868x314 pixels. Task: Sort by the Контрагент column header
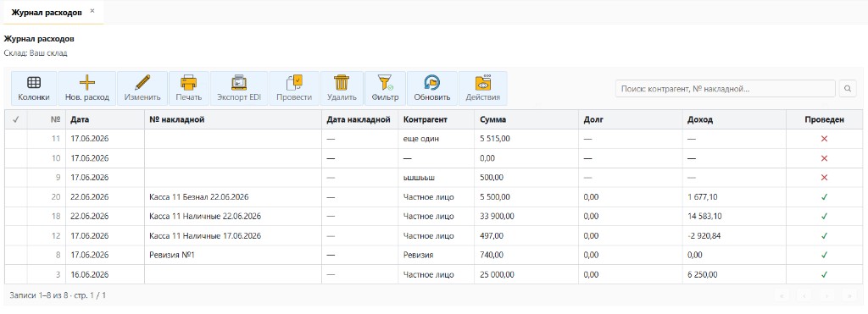[x=437, y=119]
